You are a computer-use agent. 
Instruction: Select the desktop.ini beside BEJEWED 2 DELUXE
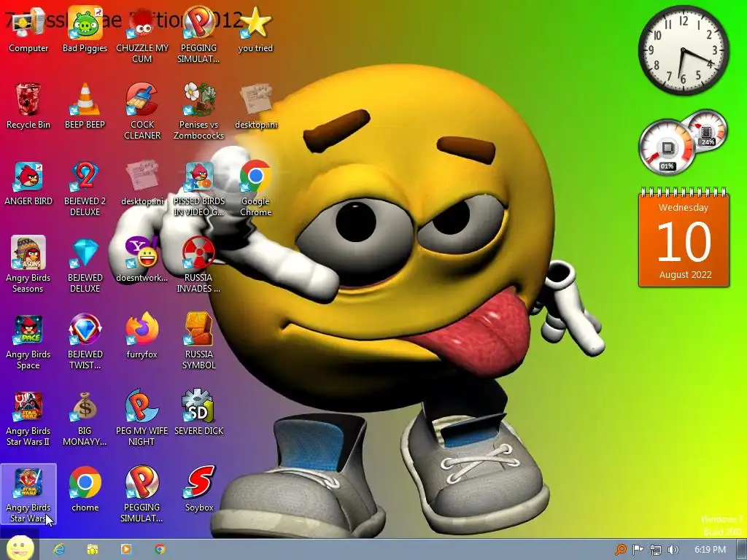pyautogui.click(x=142, y=183)
